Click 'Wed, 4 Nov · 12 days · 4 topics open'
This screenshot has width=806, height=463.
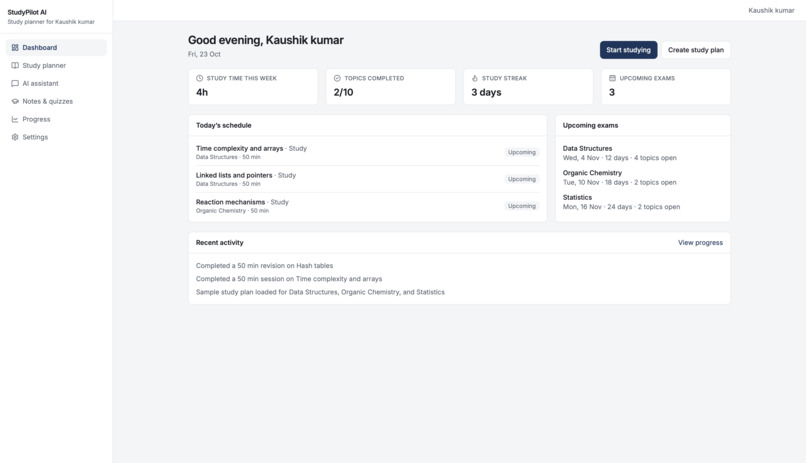(619, 158)
